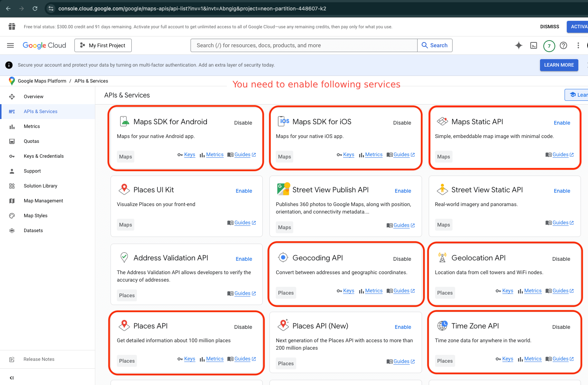The width and height of the screenshot is (588, 385).
Task: Click the free trial gift icon
Action: click(12, 26)
